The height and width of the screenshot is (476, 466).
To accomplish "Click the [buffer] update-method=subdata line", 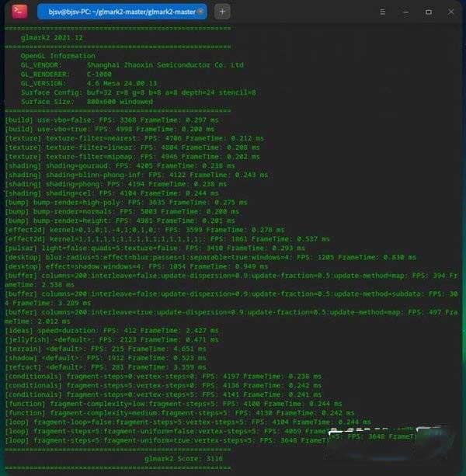I will (231, 298).
